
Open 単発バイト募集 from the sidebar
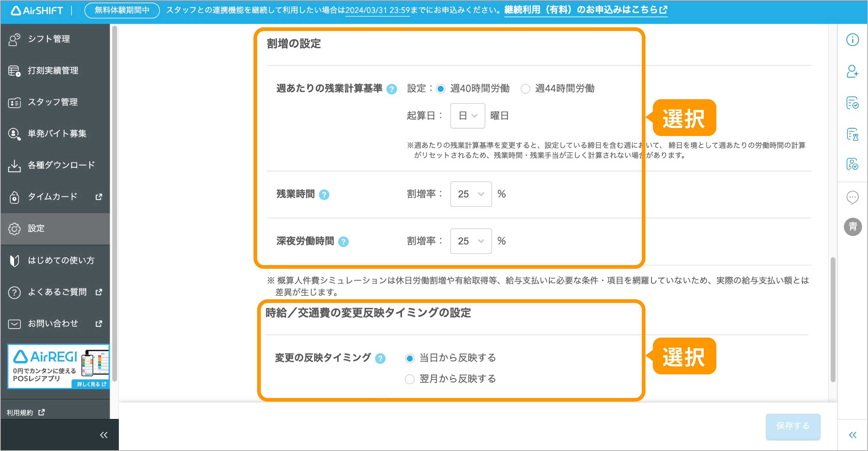click(x=55, y=134)
